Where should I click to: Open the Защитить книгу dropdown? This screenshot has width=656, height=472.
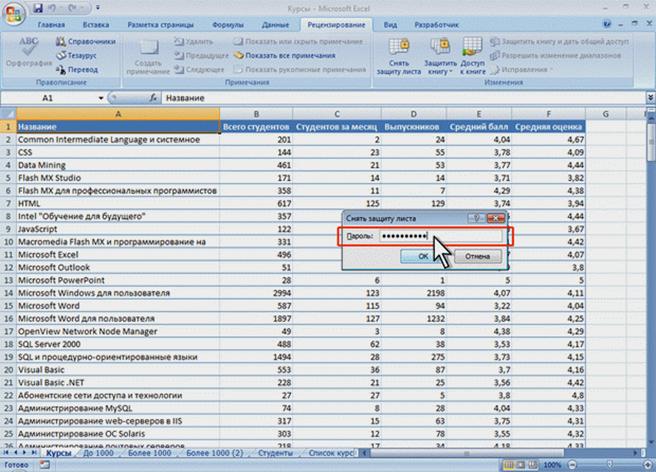pos(440,56)
